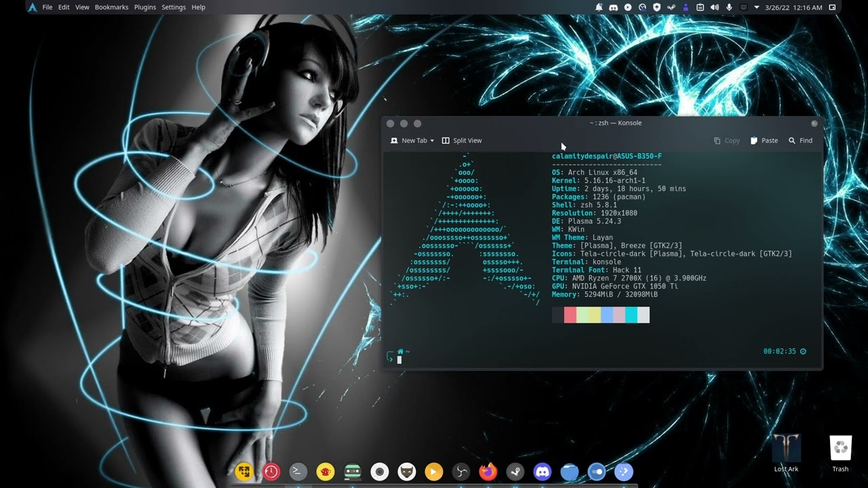Click Steam icon in system tray
Image resolution: width=868 pixels, height=488 pixels.
671,7
